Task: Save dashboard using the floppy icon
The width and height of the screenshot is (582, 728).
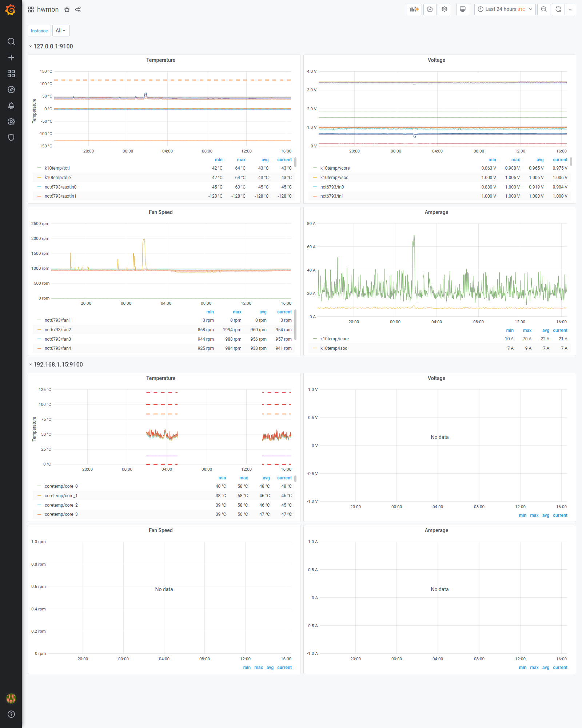Action: [430, 9]
